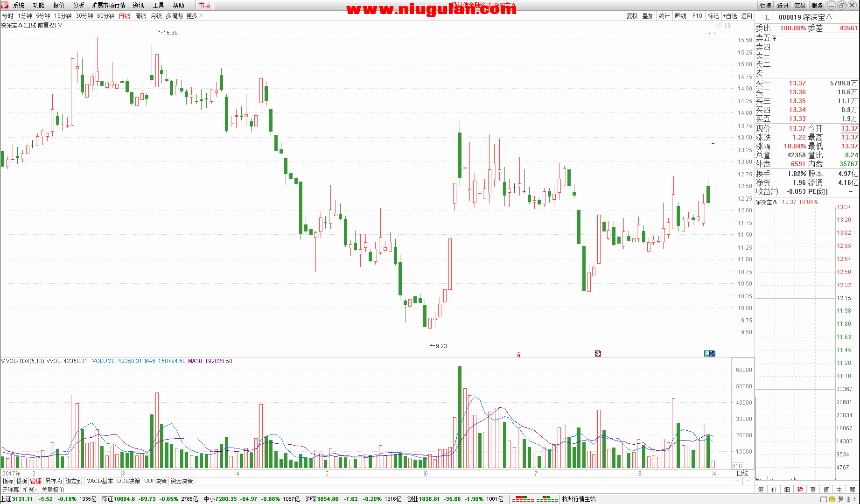Toggle the side panel layout icon

(x=727, y=25)
